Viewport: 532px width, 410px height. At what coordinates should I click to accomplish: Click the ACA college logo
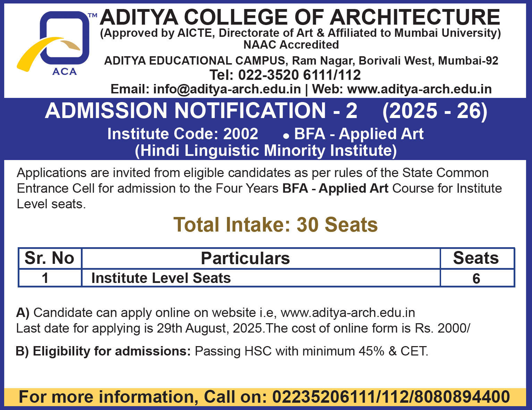pyautogui.click(x=56, y=43)
